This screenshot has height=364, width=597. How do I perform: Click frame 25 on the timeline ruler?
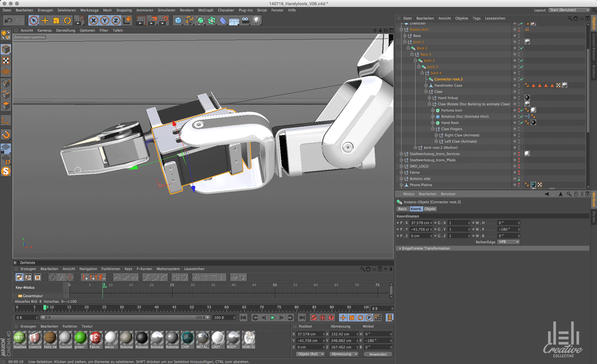coord(172,285)
